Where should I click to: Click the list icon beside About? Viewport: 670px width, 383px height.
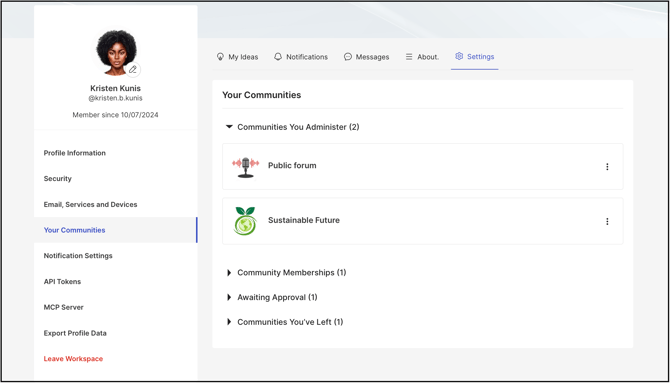tap(409, 56)
